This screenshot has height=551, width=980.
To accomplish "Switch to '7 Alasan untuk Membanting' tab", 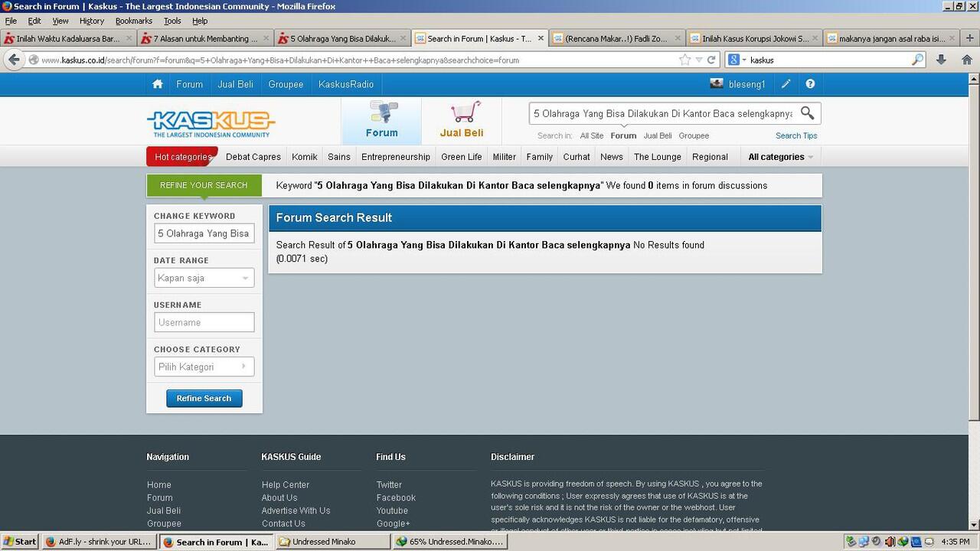I will tap(205, 37).
